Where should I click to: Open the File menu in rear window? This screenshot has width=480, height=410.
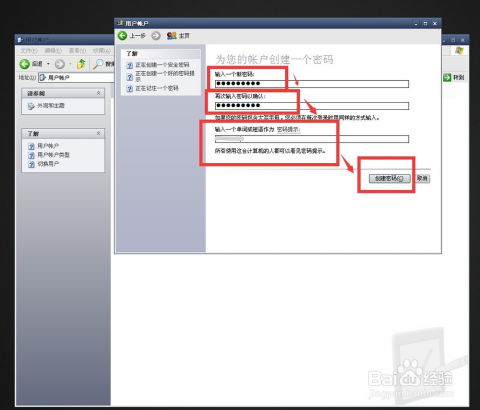[29, 51]
